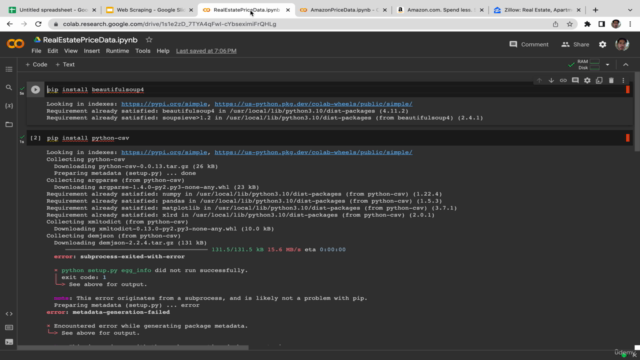This screenshot has height=360, width=640.
Task: Add a new Text cell
Action: (x=65, y=64)
